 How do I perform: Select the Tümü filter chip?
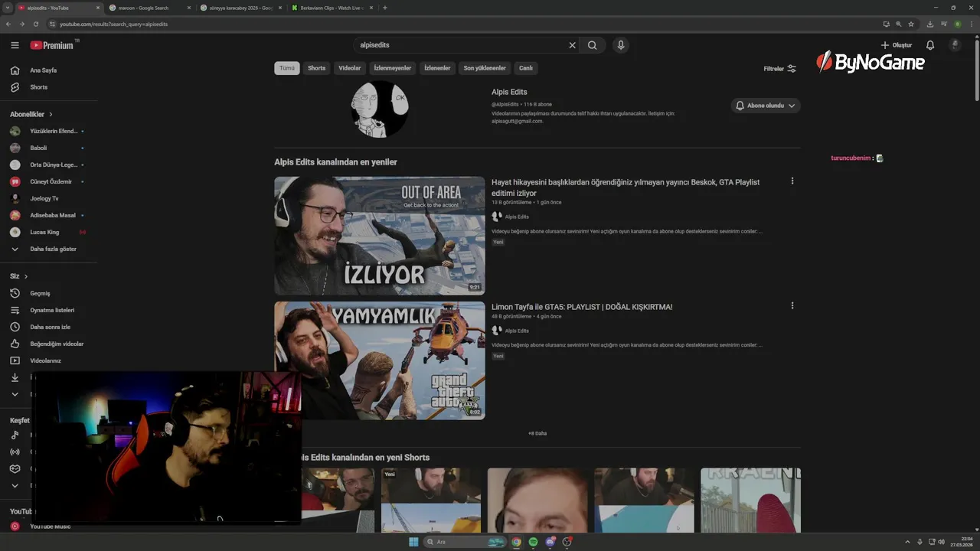point(287,68)
